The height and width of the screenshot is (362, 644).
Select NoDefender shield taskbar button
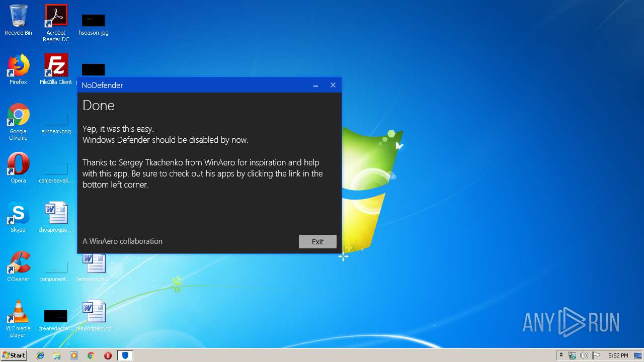coord(125,355)
